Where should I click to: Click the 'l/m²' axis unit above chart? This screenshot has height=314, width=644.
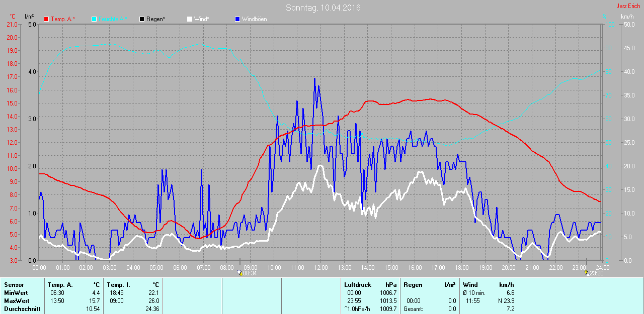29,17
